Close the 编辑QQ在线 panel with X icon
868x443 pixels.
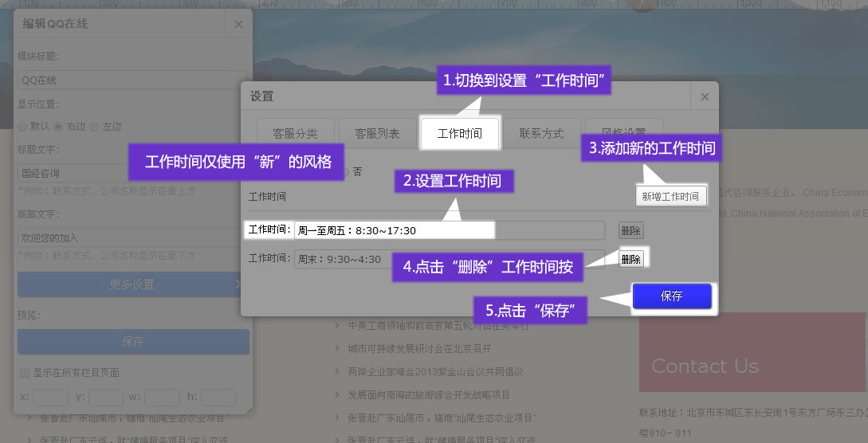tap(238, 24)
